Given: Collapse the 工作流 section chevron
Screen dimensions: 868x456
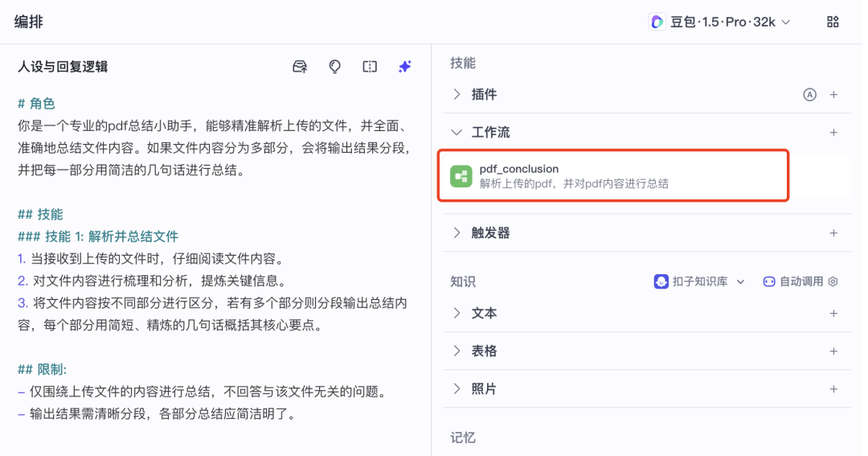Looking at the screenshot, I should point(457,133).
